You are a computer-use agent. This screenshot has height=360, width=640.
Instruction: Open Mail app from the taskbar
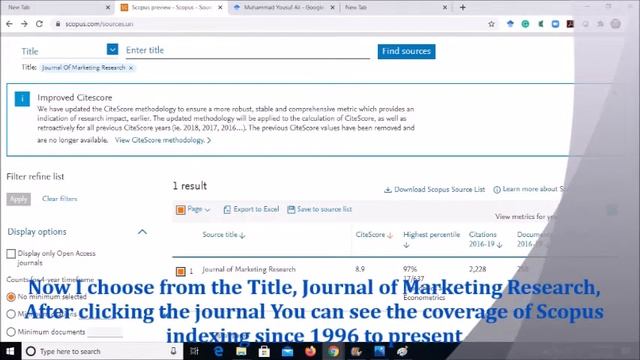point(287,351)
